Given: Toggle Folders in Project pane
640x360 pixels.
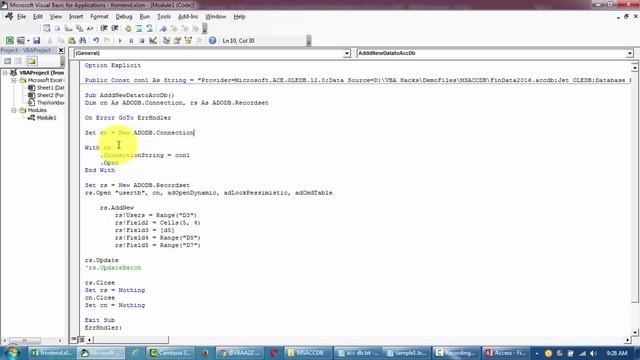Looking at the screenshot, I should [32, 61].
